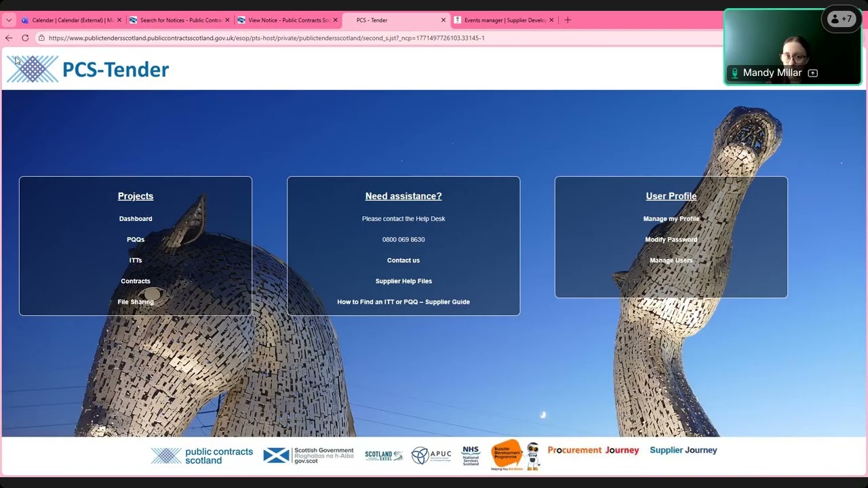Open the Procurement Journey footer link
This screenshot has height=488, width=868.
click(593, 450)
